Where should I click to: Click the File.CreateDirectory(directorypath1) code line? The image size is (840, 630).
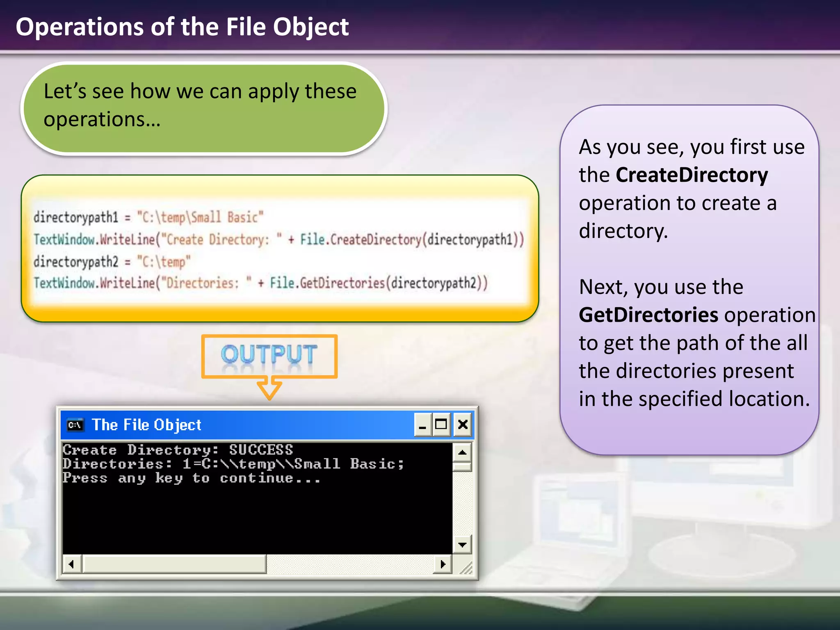pos(279,240)
